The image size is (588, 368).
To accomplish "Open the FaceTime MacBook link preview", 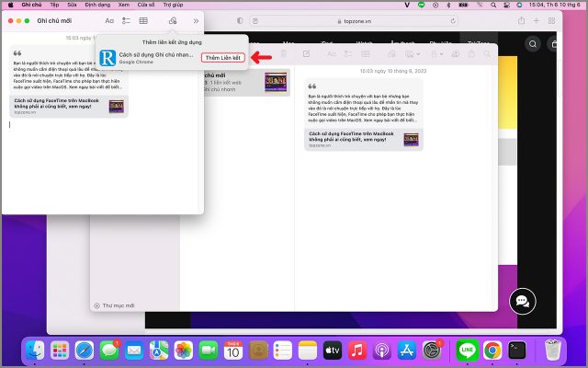I will click(68, 106).
